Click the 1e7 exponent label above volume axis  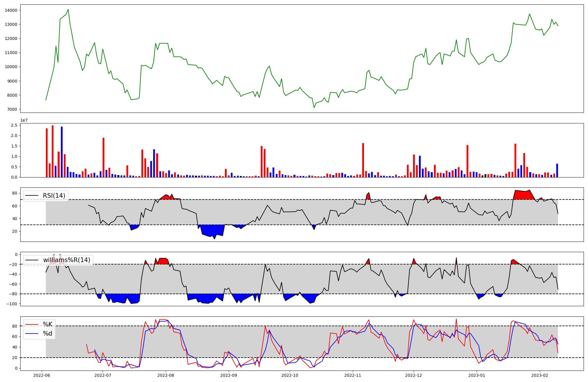tap(24, 120)
